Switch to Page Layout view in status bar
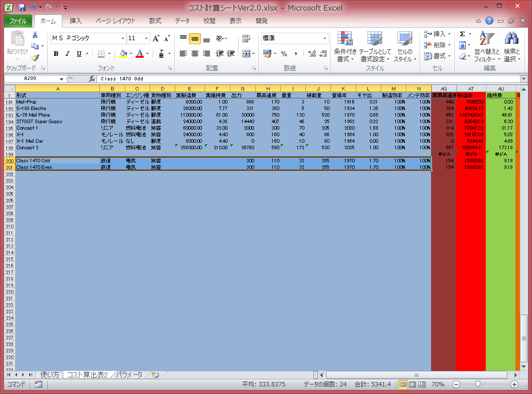The width and height of the screenshot is (532, 394). [x=412, y=384]
